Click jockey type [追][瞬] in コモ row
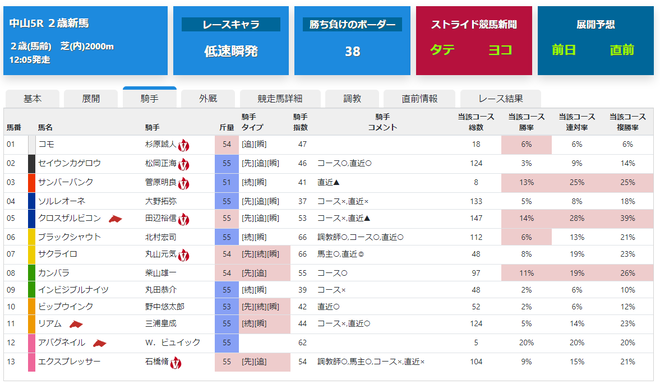This screenshot has width=660, height=389. pyautogui.click(x=254, y=144)
